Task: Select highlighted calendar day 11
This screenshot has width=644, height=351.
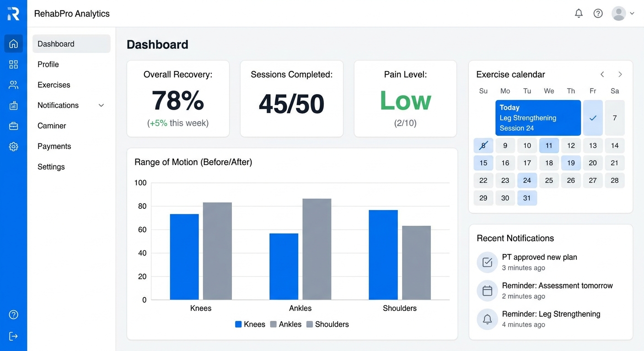Action: pyautogui.click(x=549, y=146)
